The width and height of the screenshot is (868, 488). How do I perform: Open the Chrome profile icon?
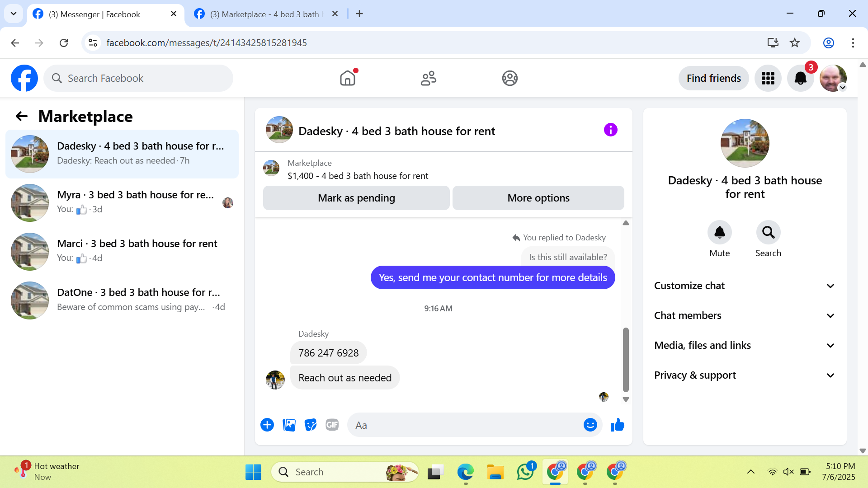coord(829,43)
